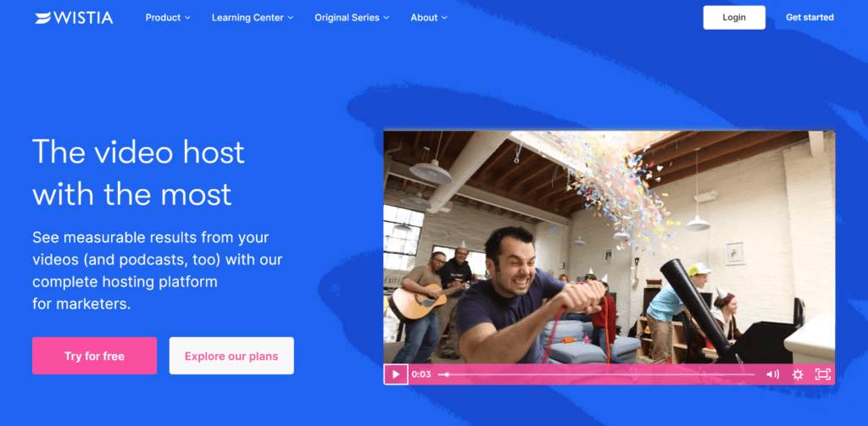
Task: Select the Original Series menu label
Action: tap(347, 18)
